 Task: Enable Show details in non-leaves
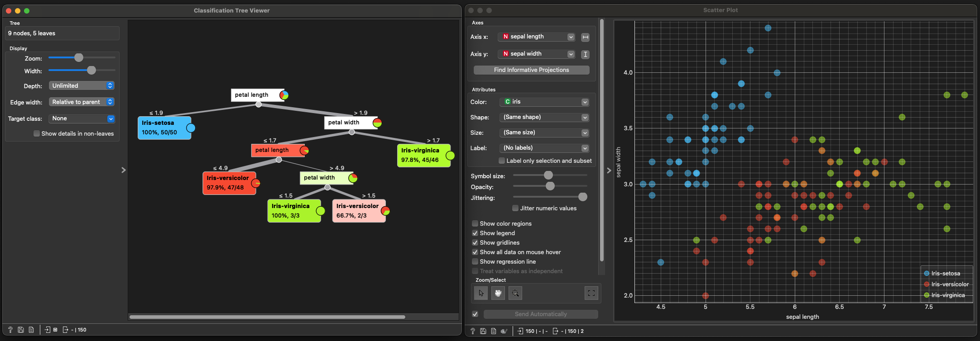(37, 133)
